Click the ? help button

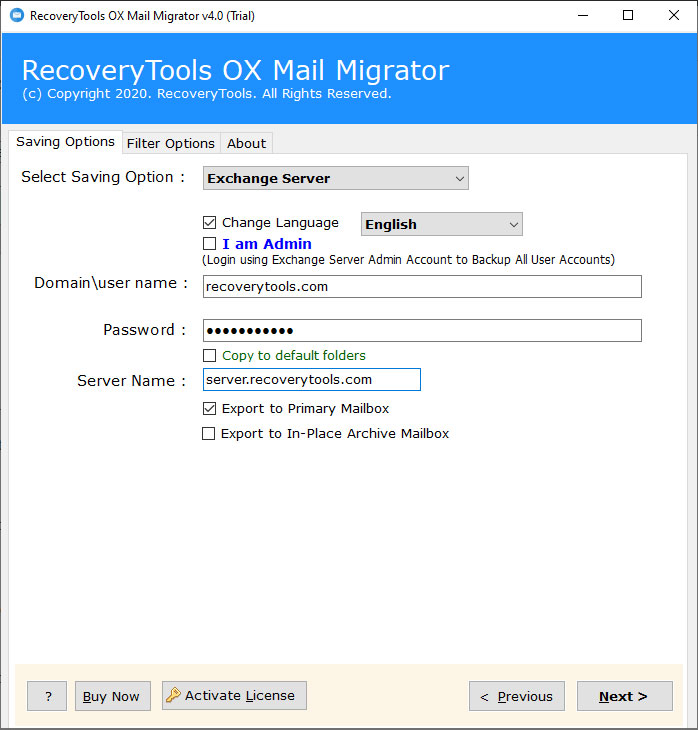pyautogui.click(x=47, y=696)
